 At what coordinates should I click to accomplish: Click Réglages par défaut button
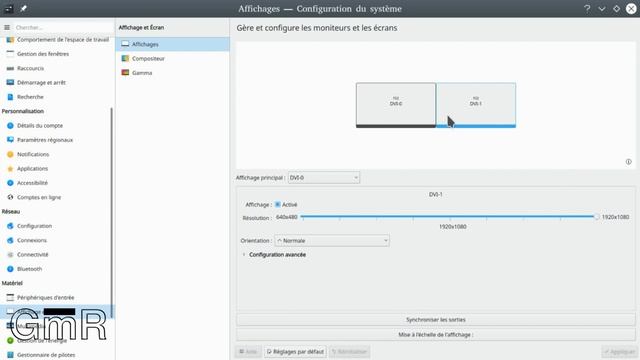click(295, 351)
